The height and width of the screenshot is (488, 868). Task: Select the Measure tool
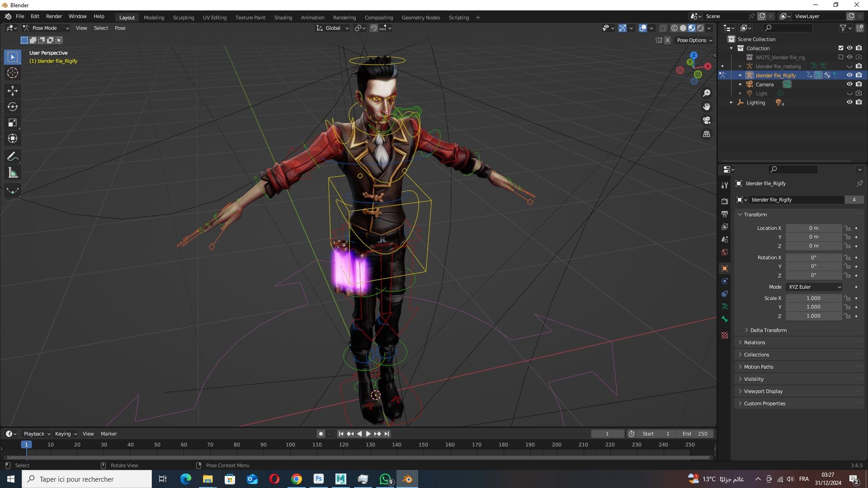coord(13,173)
